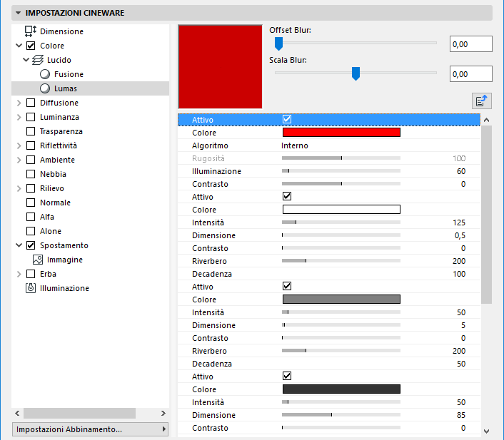Enable the Nebbia channel checkbox

31,174
